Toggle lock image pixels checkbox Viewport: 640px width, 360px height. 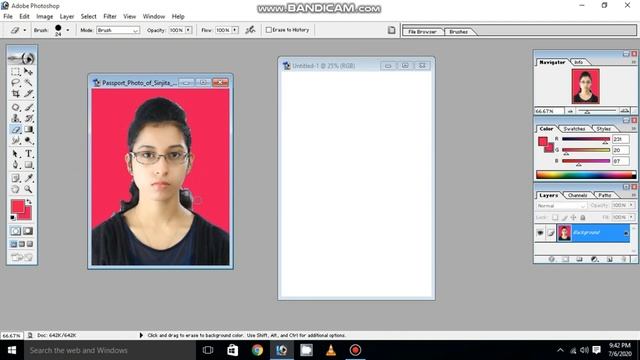pyautogui.click(x=564, y=218)
